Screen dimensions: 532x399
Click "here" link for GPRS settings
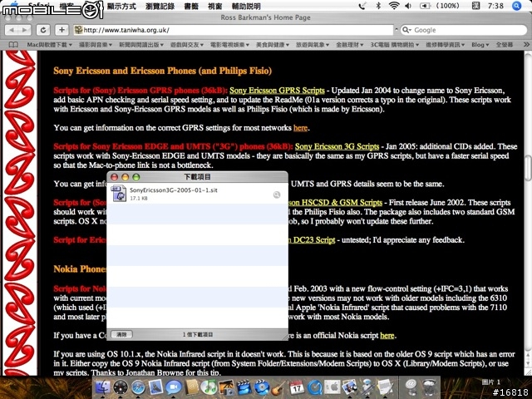(x=300, y=128)
